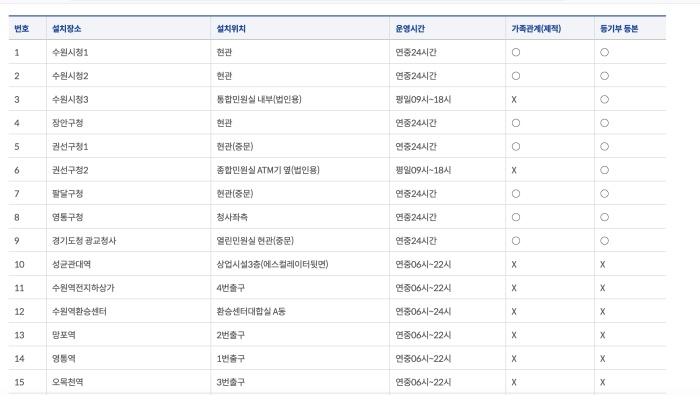The image size is (700, 395).
Task: Click 등기부 등본 circle mark for 영통구청
Action: click(604, 217)
